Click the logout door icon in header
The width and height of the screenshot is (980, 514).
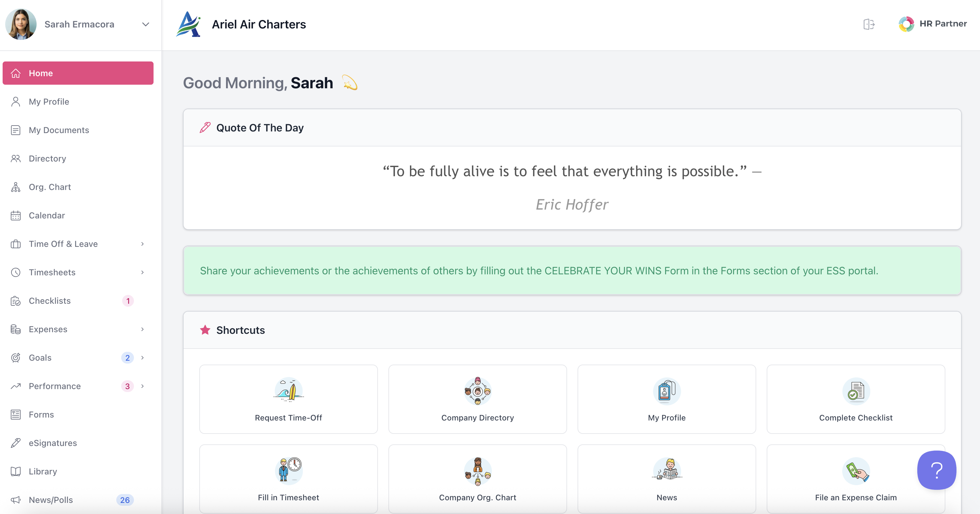tap(869, 24)
